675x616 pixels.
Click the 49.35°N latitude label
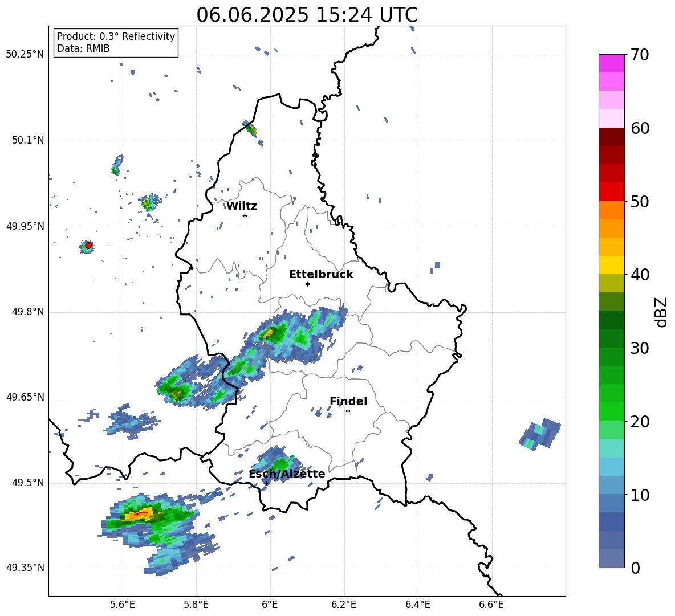tap(25, 568)
